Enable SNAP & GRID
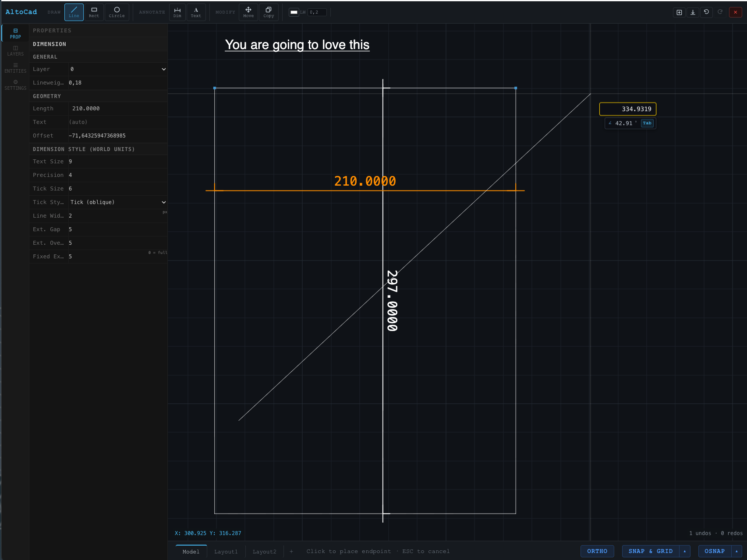Screen dimensions: 747x560 (650, 551)
